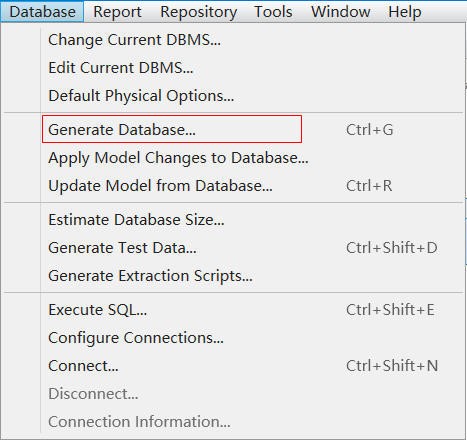
Task: Open the Report menu
Action: point(117,12)
